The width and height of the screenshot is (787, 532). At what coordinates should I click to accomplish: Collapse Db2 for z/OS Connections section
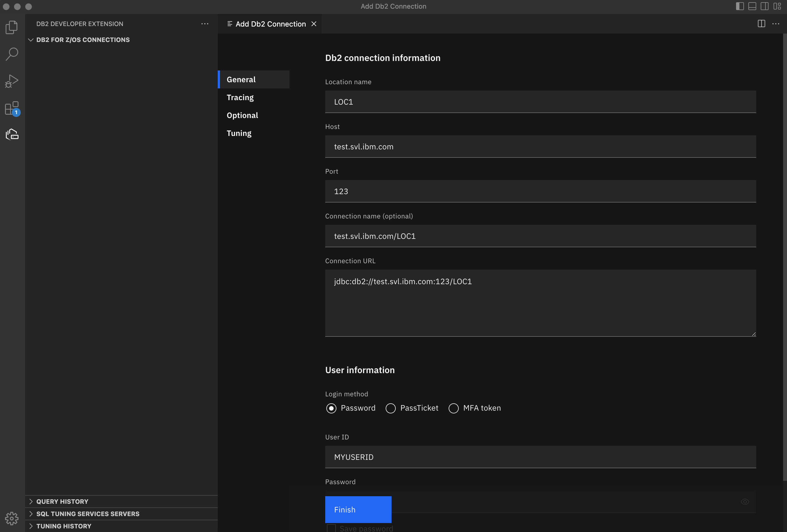coord(121,40)
